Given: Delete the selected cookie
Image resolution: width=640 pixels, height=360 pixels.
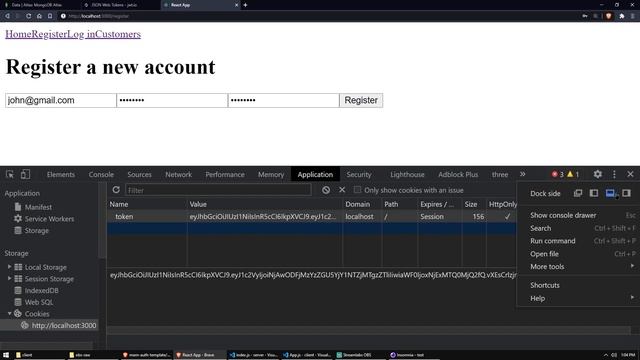Looking at the screenshot, I should (342, 190).
